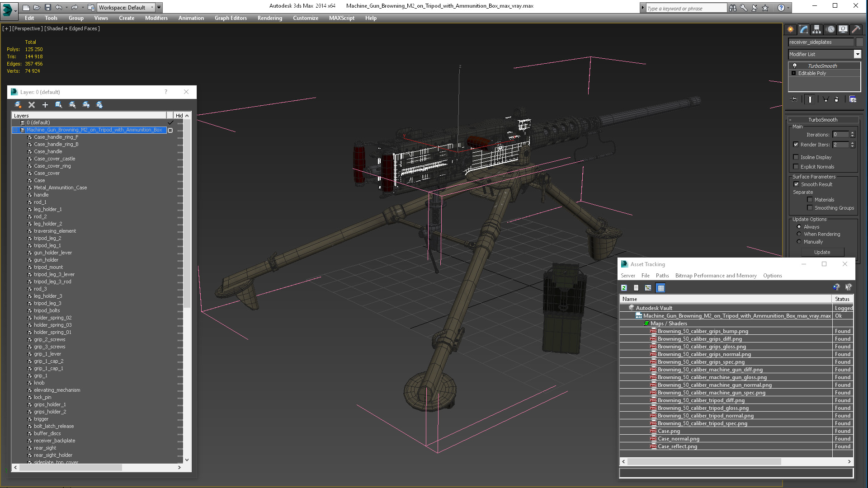Click the TurboSmooth Update button
868x488 pixels.
click(822, 252)
